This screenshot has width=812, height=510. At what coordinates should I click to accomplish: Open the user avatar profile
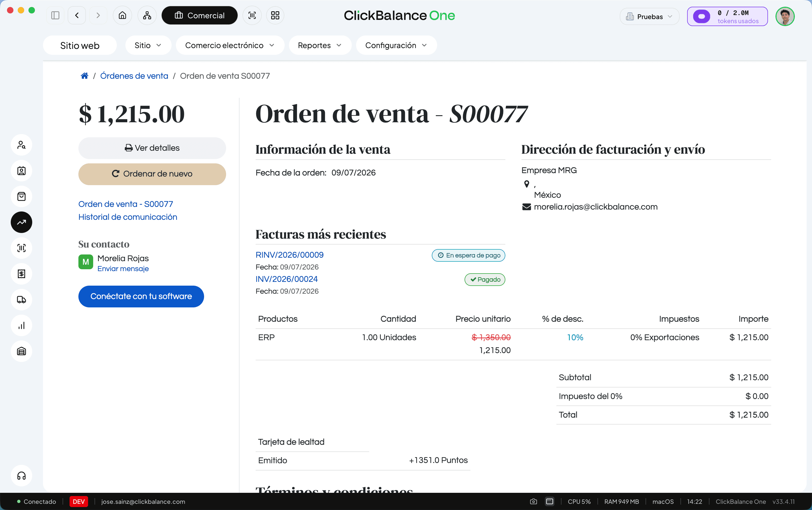785,16
